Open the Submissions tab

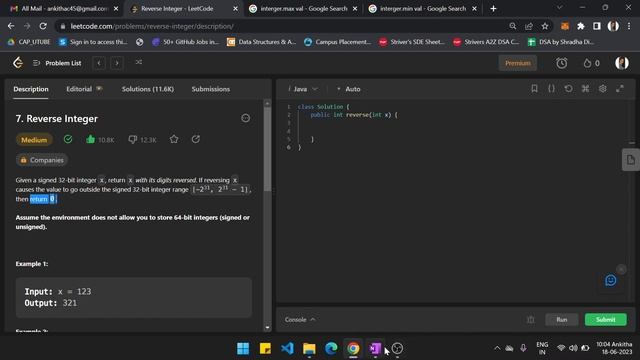[211, 89]
